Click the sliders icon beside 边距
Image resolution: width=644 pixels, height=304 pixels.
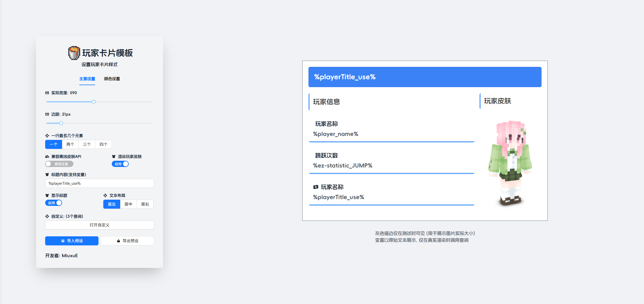(x=47, y=114)
